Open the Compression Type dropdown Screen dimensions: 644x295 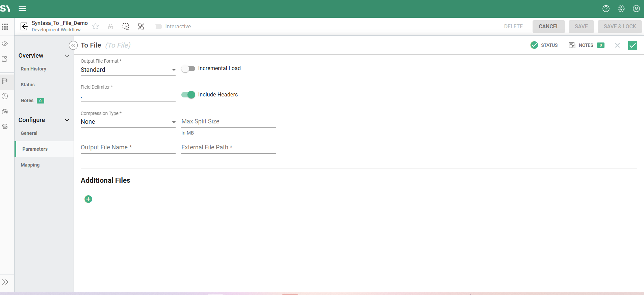pyautogui.click(x=128, y=122)
